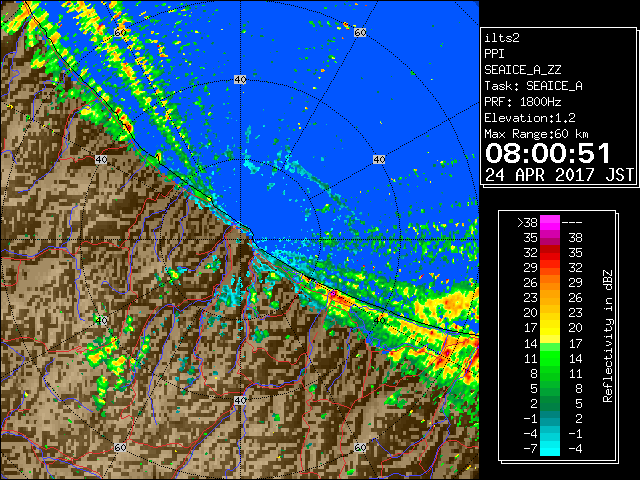Click the 40 range label north of radar
Screen dimensions: 640x480
pyautogui.click(x=240, y=80)
